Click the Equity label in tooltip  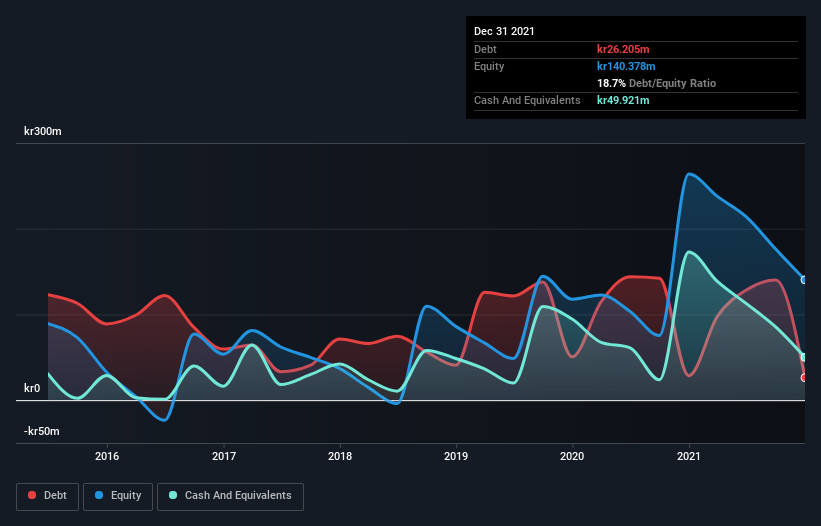[489, 66]
